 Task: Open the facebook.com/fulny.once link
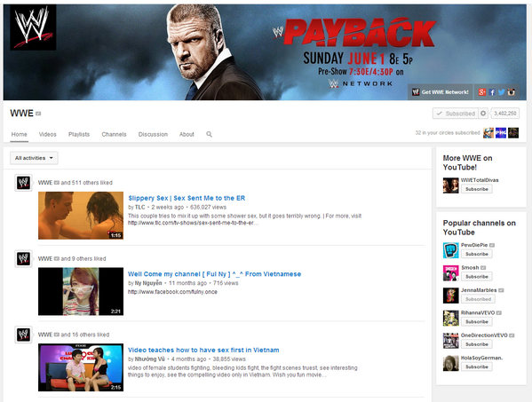pyautogui.click(x=172, y=292)
